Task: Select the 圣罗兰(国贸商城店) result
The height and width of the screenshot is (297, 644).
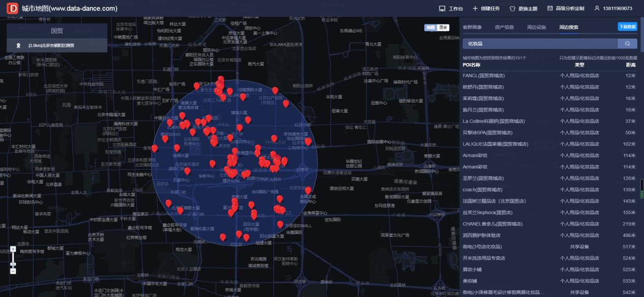Action: 549,179
